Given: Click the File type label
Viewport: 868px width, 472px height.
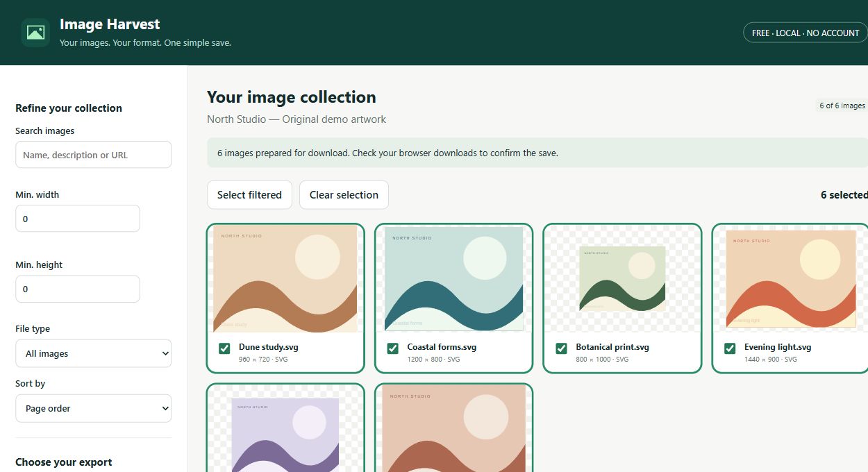Looking at the screenshot, I should pos(33,328).
